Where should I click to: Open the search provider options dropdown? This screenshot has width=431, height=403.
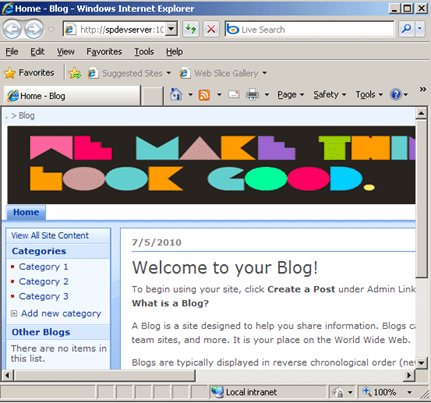point(420,29)
